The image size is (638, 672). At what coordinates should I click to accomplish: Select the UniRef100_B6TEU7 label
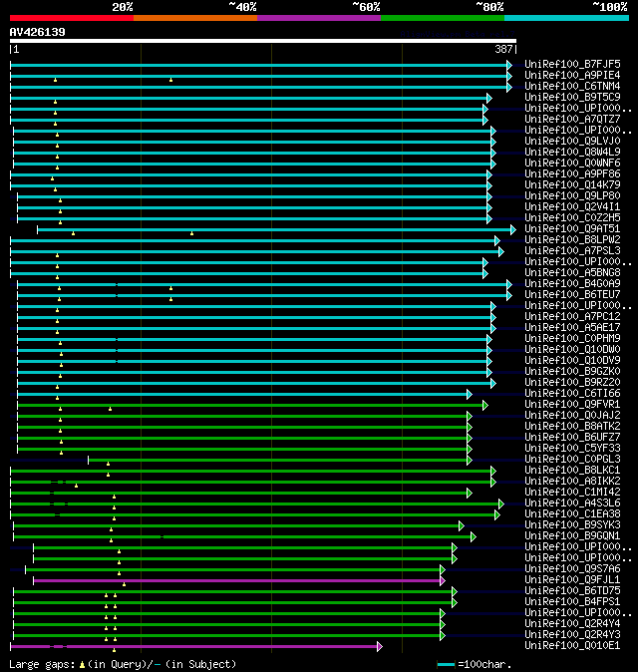click(x=572, y=295)
